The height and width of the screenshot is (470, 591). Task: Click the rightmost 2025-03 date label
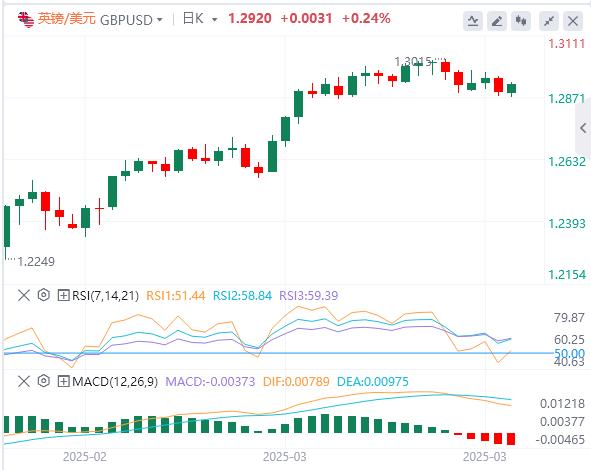coord(485,457)
